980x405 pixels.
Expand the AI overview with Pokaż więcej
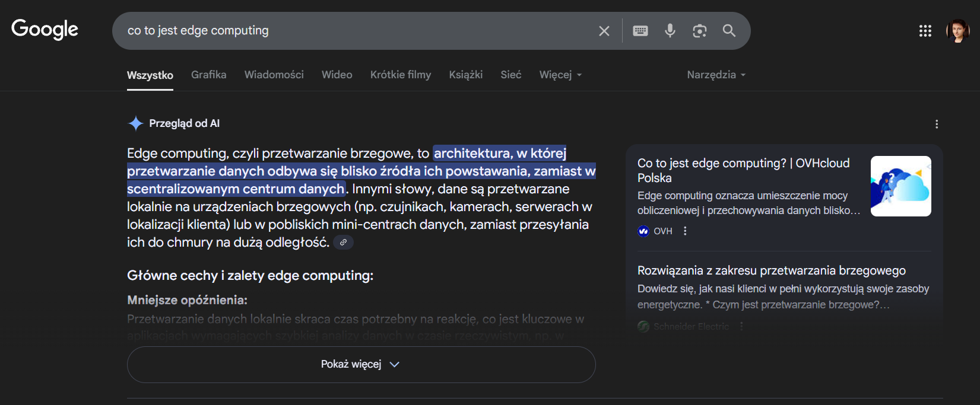(x=361, y=364)
